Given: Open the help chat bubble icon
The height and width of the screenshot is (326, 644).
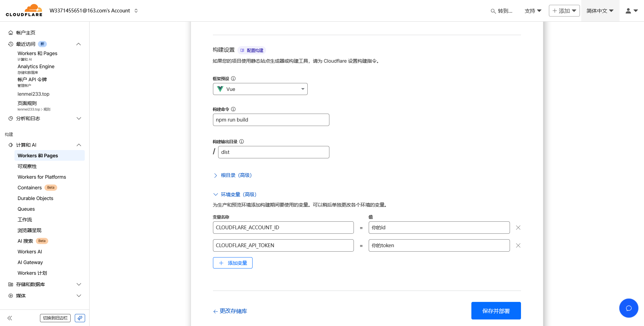Looking at the screenshot, I should tap(628, 308).
